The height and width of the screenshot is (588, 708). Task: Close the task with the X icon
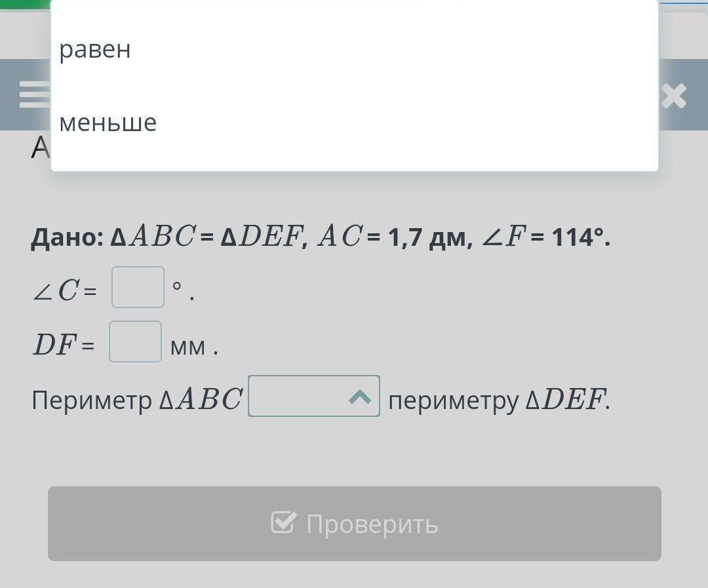(674, 96)
